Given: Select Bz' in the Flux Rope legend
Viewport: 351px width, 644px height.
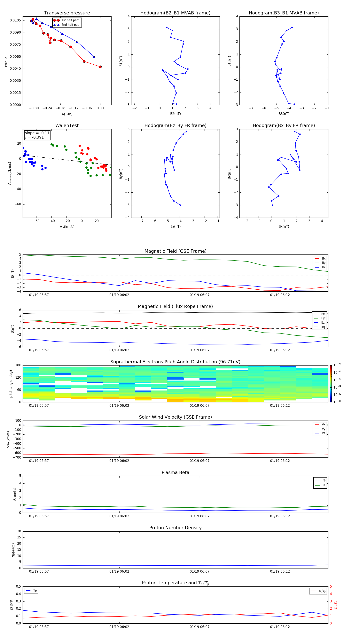Looking at the screenshot, I should click(x=320, y=323).
